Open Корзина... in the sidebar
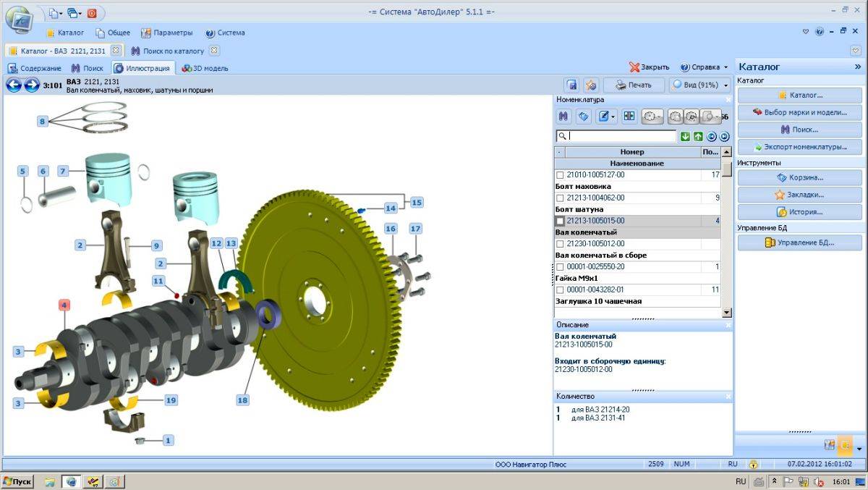 pos(799,177)
